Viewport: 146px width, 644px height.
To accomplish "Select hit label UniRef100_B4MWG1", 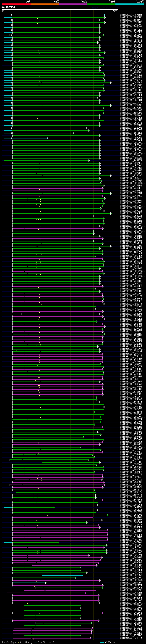I will [x=131, y=361].
